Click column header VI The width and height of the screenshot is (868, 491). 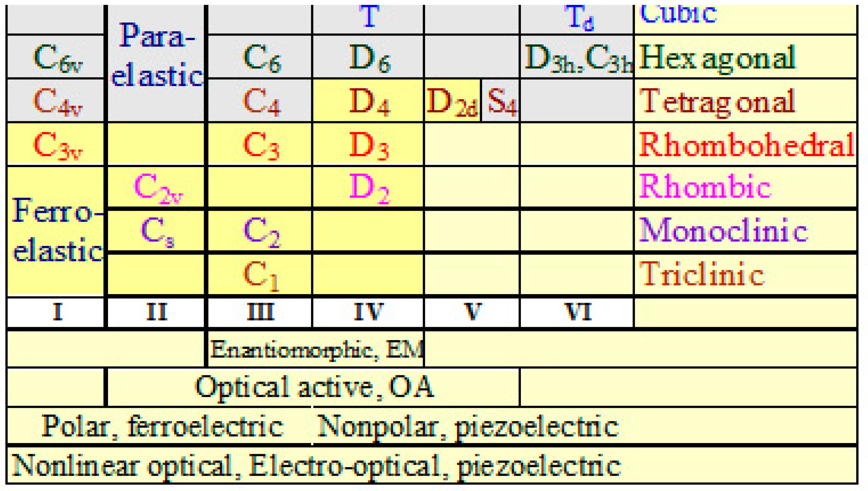pyautogui.click(x=577, y=312)
